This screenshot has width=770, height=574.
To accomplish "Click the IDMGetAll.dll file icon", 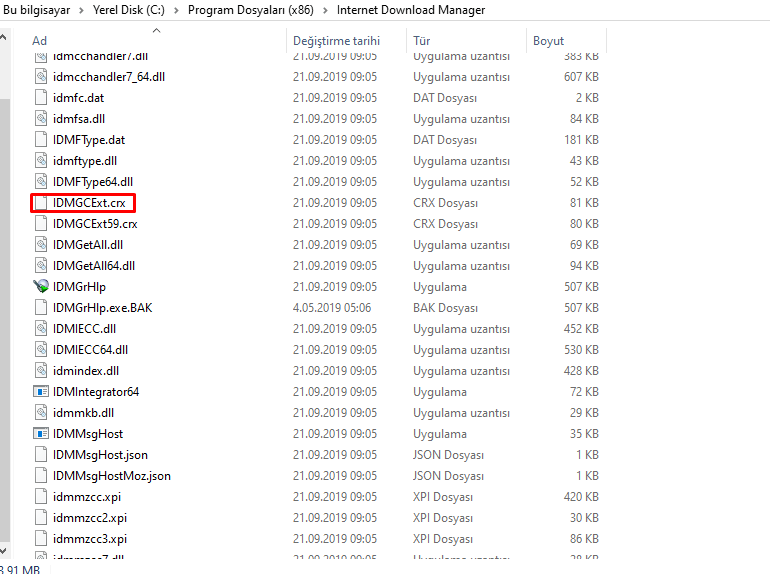I will point(41,245).
